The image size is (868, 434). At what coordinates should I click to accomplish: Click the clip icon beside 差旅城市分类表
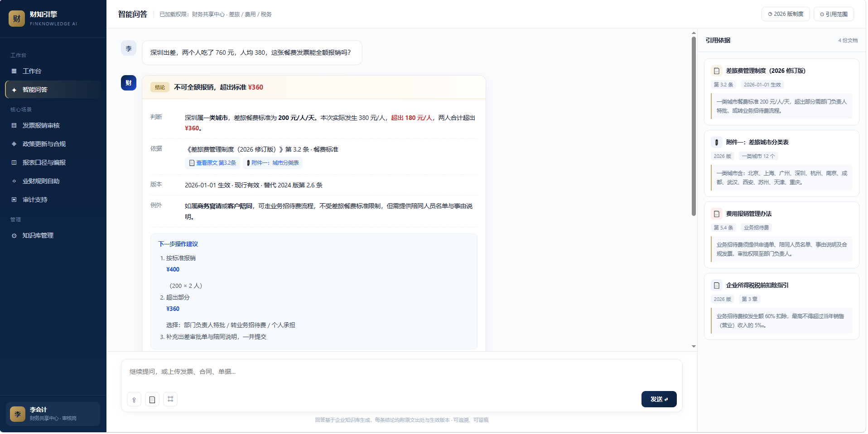(717, 143)
